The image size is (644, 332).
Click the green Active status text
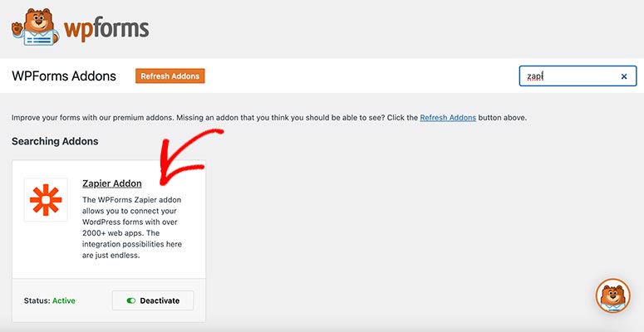(64, 300)
